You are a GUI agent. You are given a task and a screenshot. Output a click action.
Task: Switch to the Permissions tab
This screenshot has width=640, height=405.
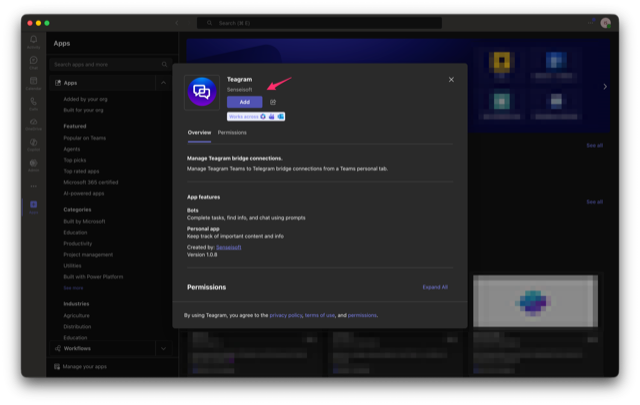[x=232, y=133]
